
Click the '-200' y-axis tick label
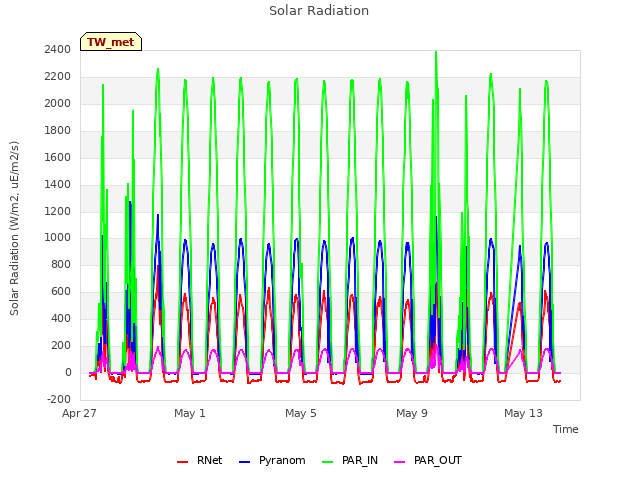[x=59, y=399]
